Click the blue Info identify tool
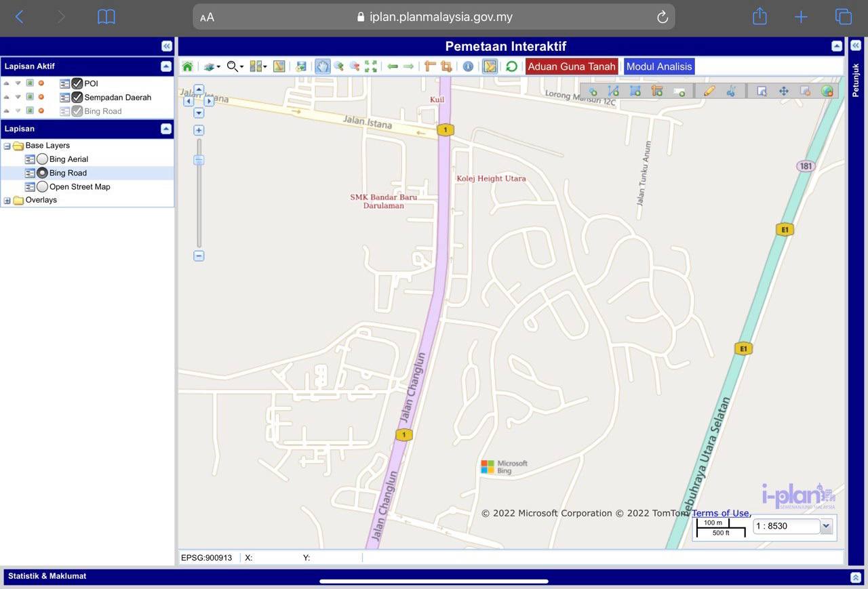868x589 pixels. (468, 66)
